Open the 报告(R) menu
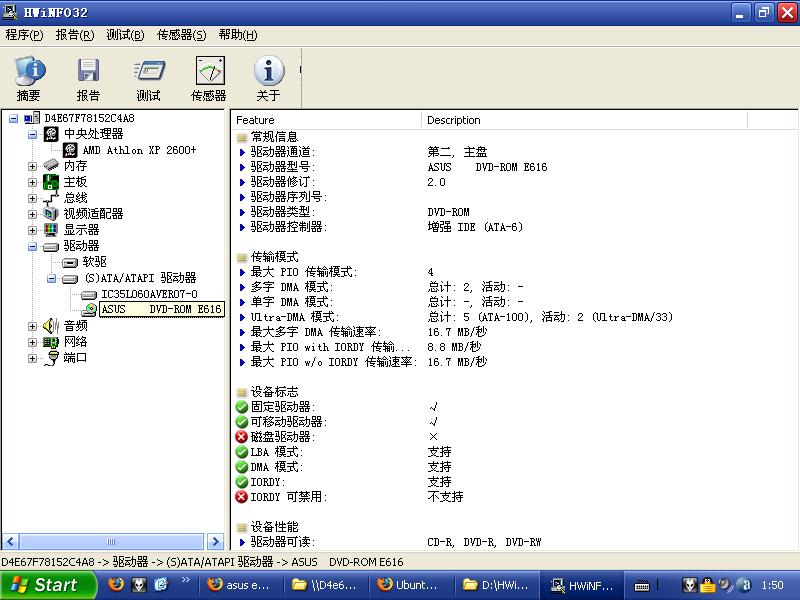Viewport: 800px width, 600px height. 74,35
